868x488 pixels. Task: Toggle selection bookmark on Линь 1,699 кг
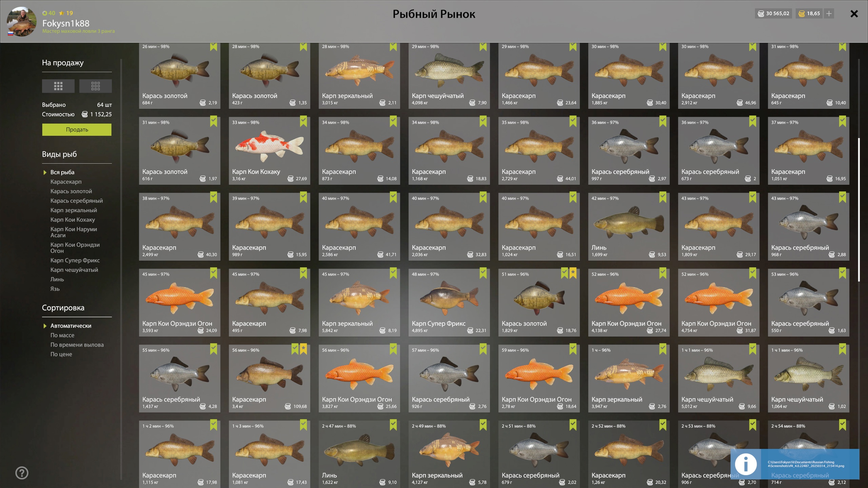tap(663, 197)
